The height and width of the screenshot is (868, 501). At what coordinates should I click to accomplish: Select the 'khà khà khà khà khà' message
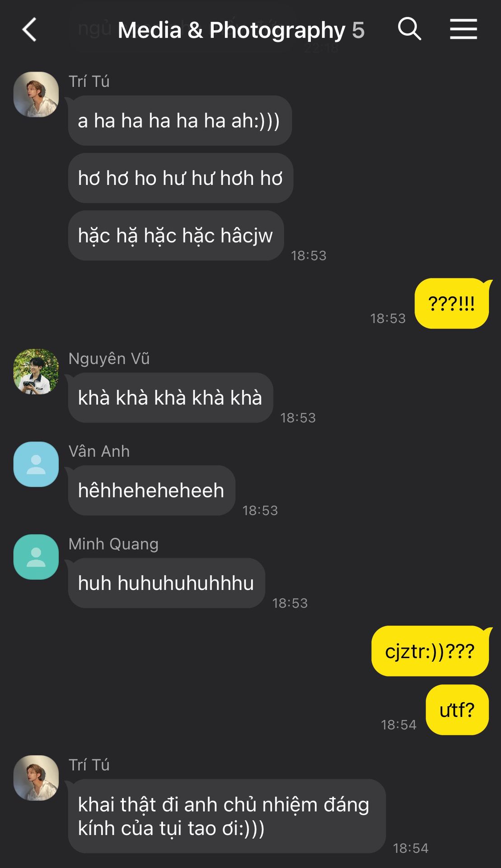170,398
